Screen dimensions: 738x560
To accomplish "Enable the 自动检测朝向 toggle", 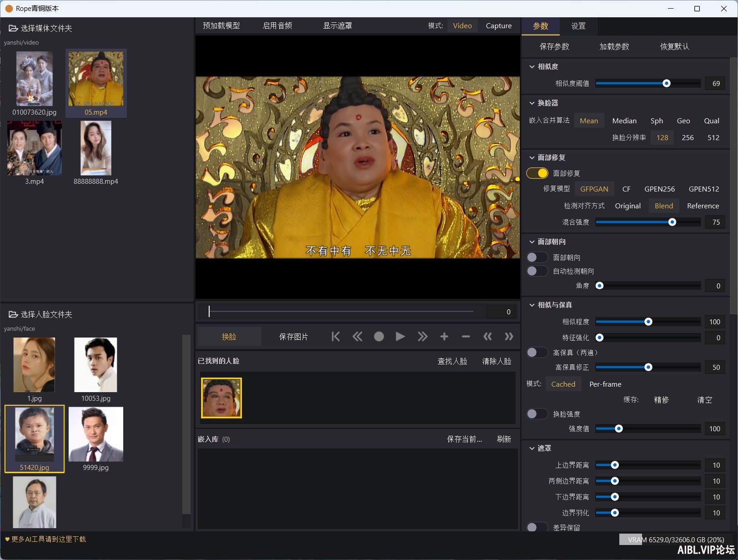I will pyautogui.click(x=537, y=271).
